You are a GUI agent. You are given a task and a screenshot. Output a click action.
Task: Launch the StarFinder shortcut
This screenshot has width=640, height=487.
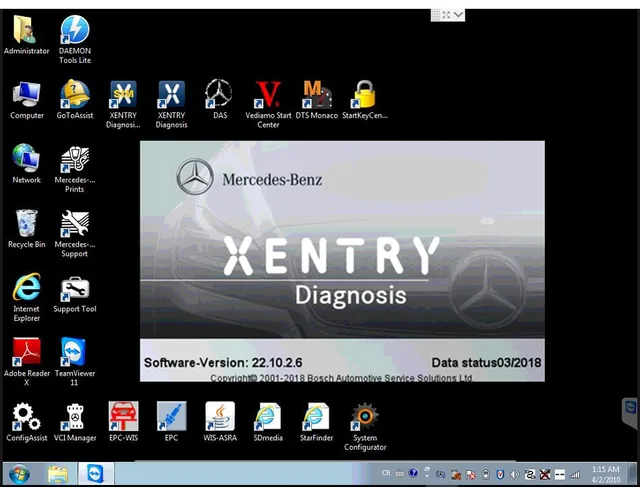point(316,422)
